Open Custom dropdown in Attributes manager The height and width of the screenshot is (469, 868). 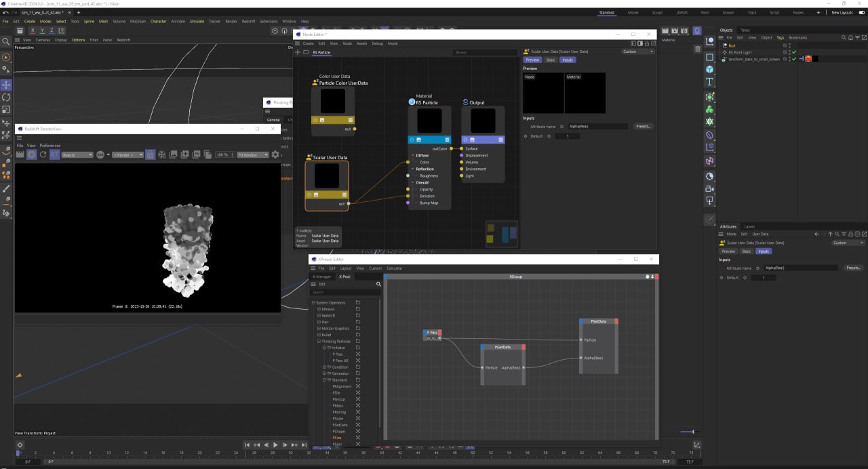pos(848,243)
